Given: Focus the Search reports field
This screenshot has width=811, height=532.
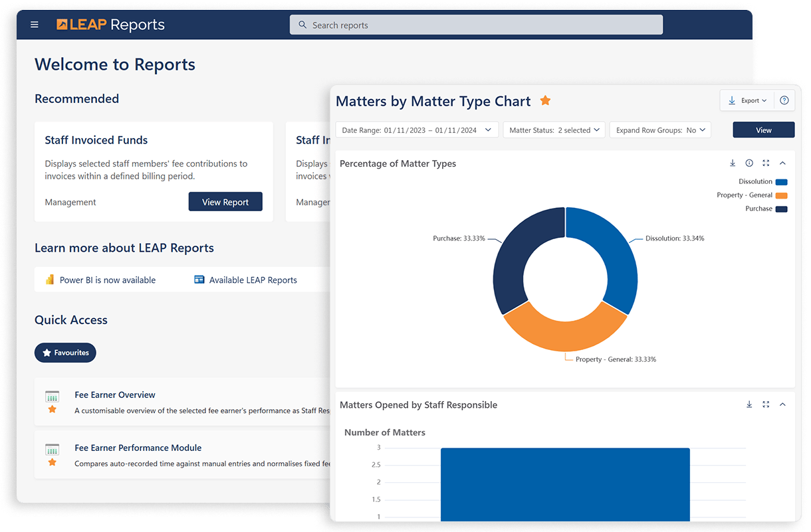Looking at the screenshot, I should point(476,25).
